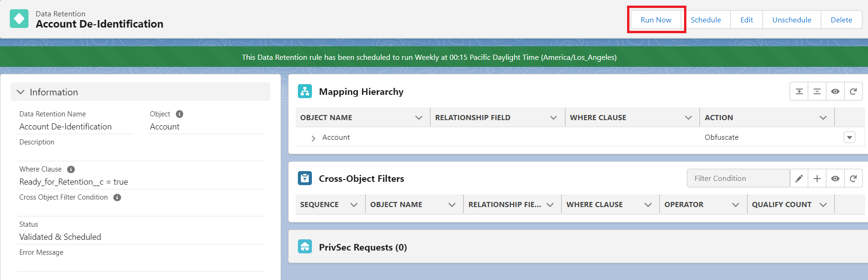The image size is (868, 280).
Task: Delete the Account De-Identification rule
Action: pos(841,20)
